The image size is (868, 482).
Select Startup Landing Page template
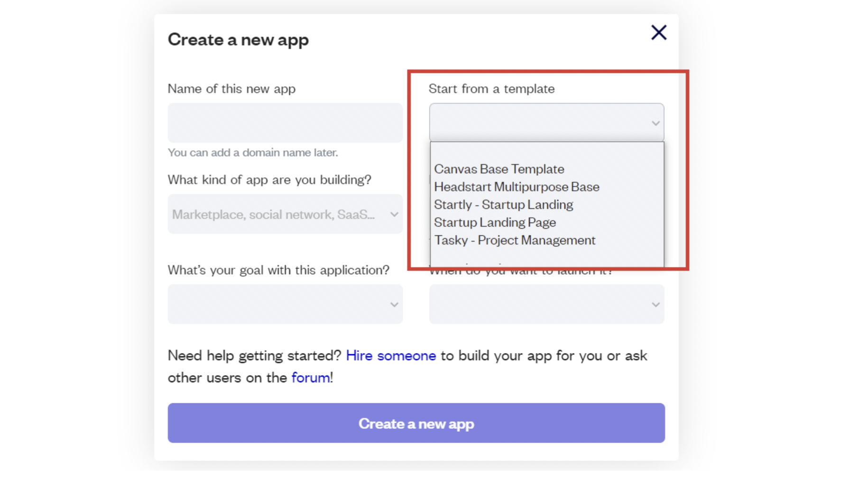(495, 222)
